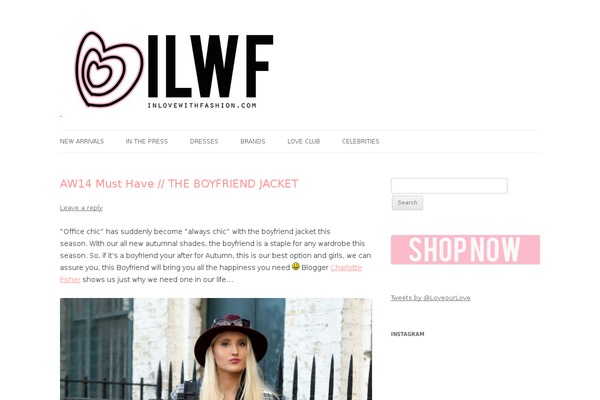
Task: Click the Leave a reply link
Action: [81, 208]
